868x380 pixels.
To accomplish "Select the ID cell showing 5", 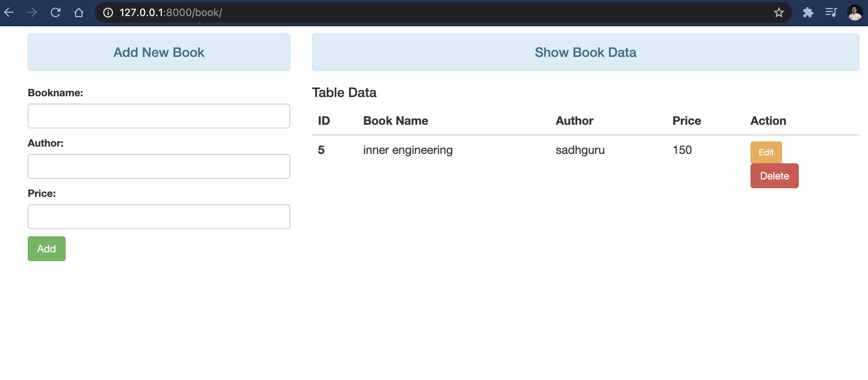I will click(x=321, y=150).
